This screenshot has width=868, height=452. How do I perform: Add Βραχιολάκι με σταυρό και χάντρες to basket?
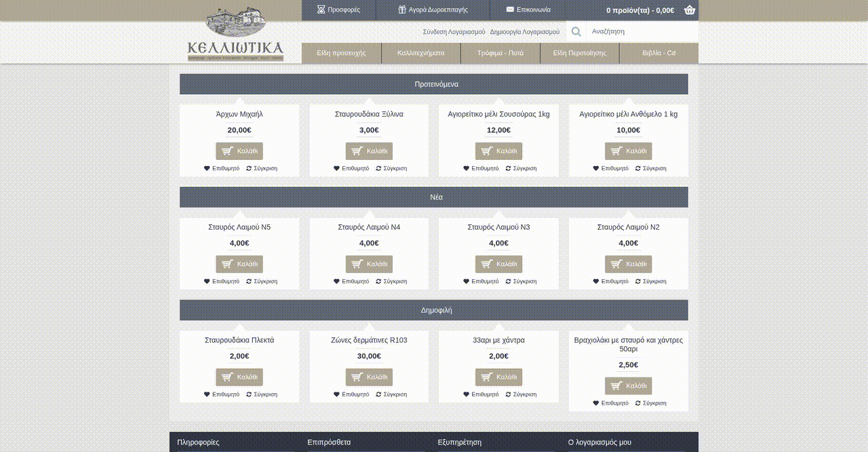[628, 386]
